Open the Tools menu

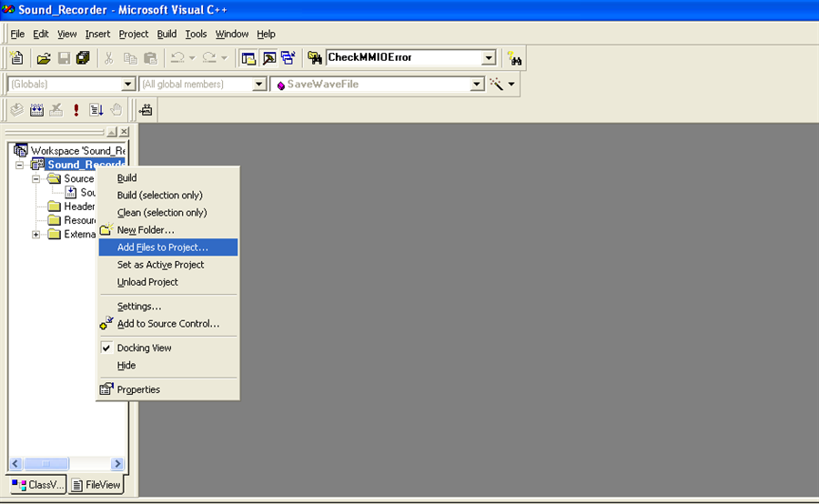[x=196, y=34]
